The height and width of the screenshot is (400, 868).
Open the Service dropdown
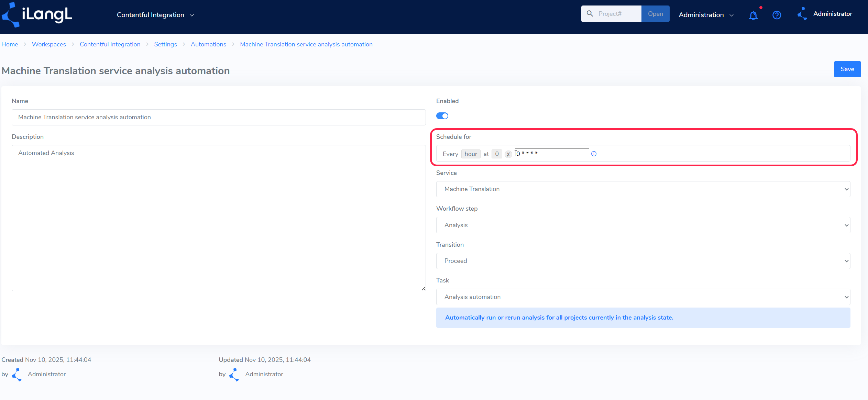pyautogui.click(x=643, y=189)
